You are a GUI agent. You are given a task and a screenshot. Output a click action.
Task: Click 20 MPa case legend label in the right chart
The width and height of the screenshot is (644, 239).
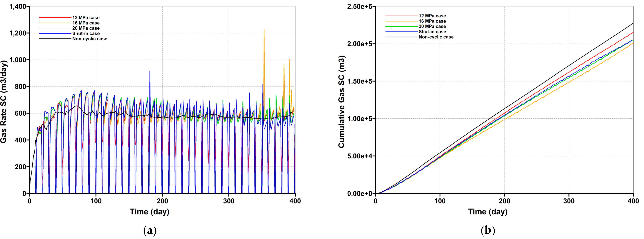432,27
